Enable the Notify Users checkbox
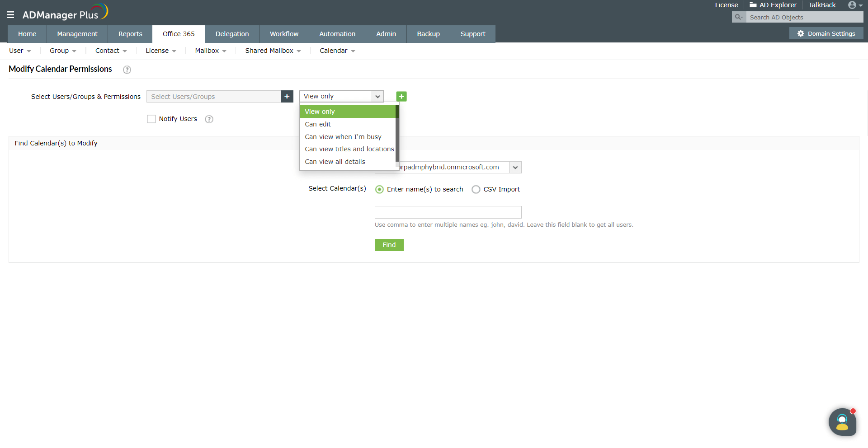Screen dimensions: 868x448 pos(151,119)
